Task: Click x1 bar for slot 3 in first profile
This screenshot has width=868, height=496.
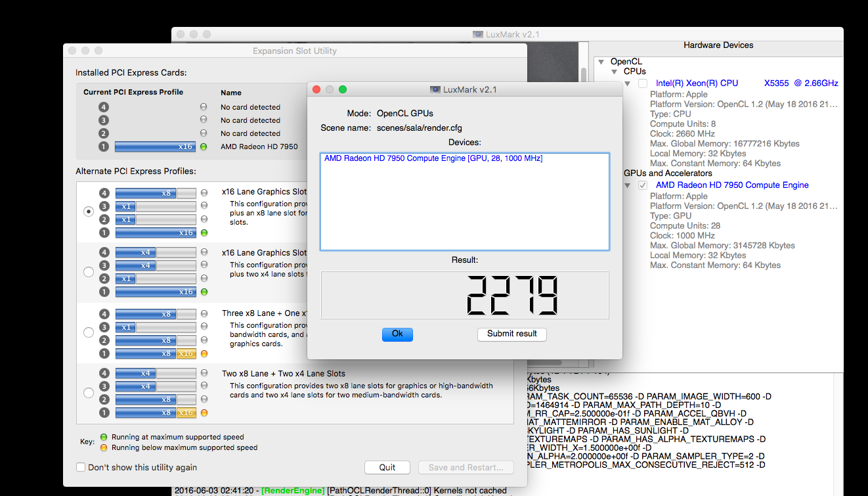Action: click(125, 206)
